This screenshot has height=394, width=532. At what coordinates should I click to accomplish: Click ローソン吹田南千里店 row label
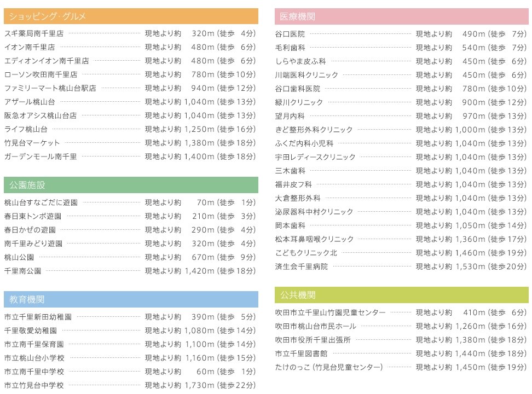point(41,74)
